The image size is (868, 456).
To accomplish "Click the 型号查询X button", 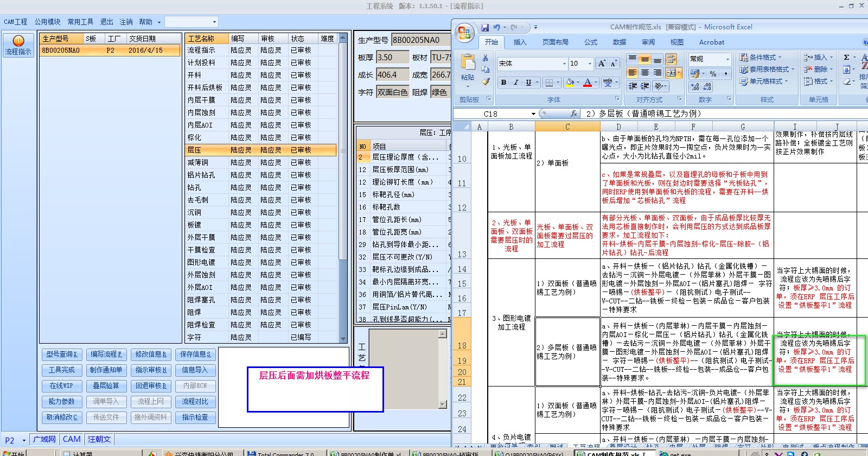I will click(x=62, y=354).
